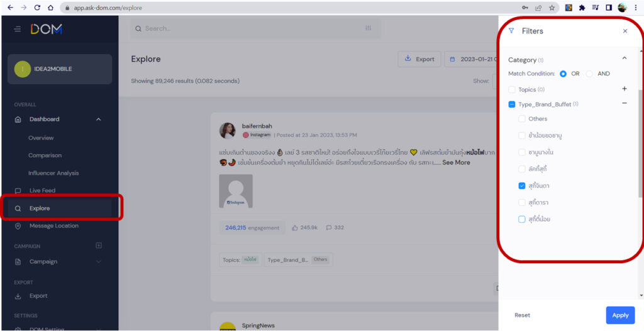Open Message Location in the sidebar
This screenshot has width=644, height=331.
tap(54, 225)
